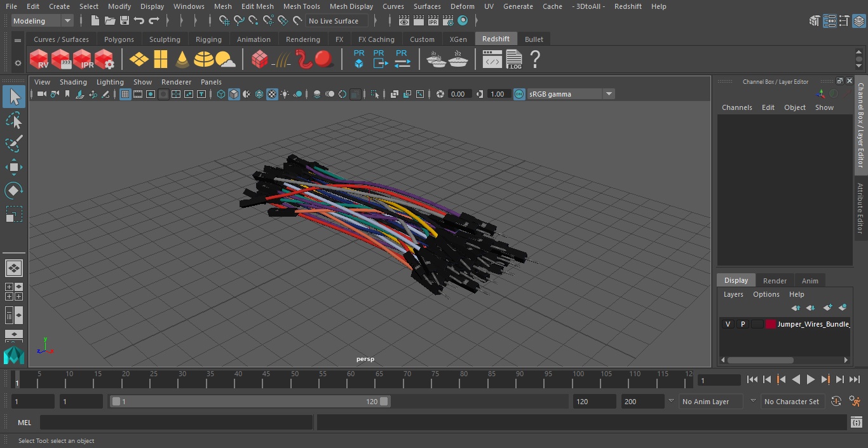868x448 pixels.
Task: Click Redshift help question mark icon
Action: tap(535, 60)
